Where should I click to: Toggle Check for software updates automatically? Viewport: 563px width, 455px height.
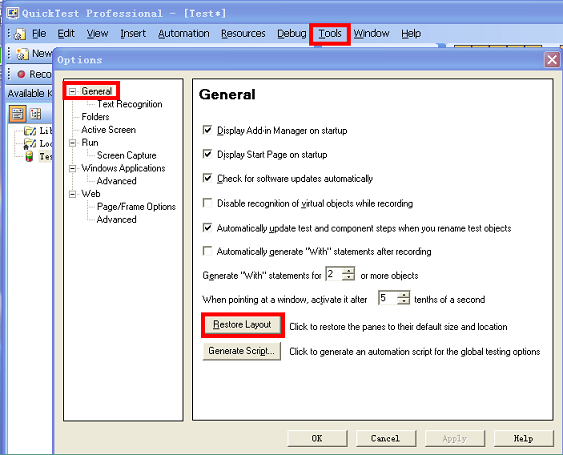click(207, 178)
